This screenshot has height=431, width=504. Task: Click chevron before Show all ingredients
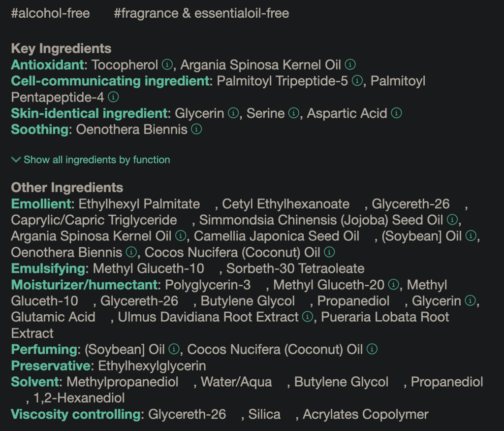coord(16,160)
